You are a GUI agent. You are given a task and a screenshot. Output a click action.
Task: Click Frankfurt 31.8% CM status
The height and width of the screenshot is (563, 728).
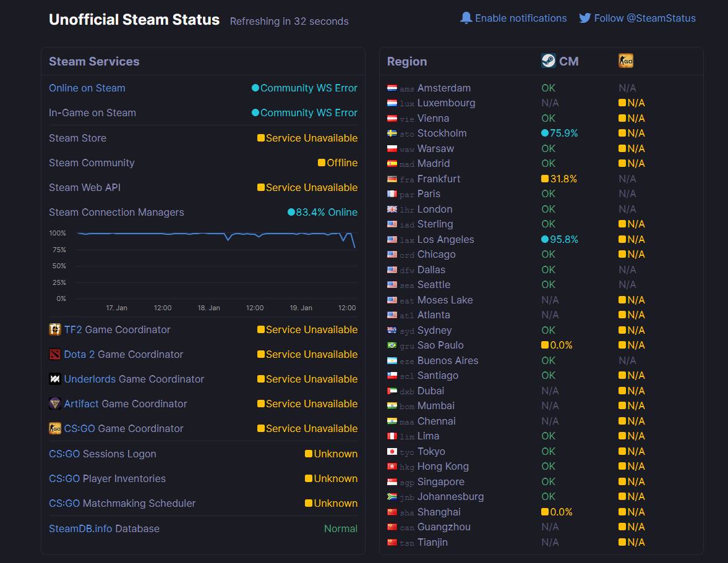coord(559,179)
